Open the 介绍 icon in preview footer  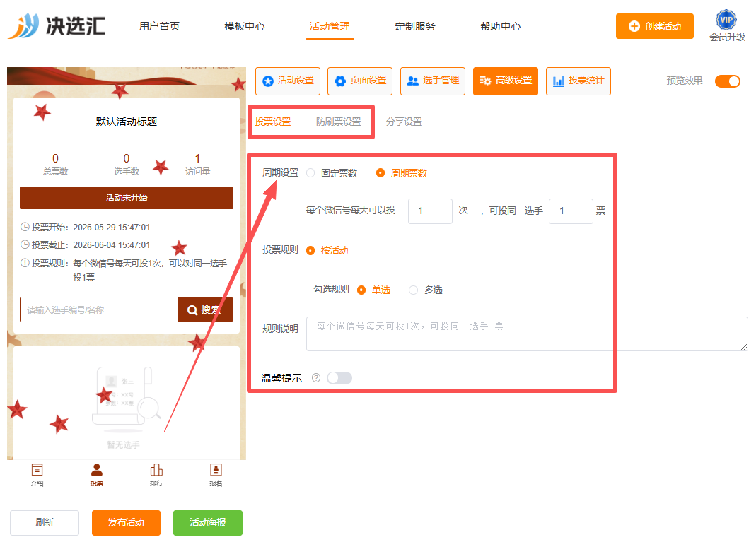(37, 475)
